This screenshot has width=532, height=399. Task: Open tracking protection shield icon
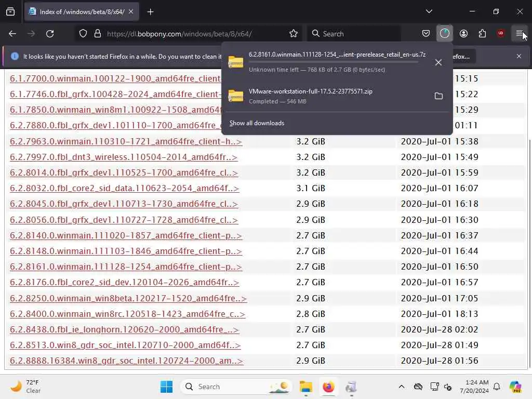click(83, 34)
